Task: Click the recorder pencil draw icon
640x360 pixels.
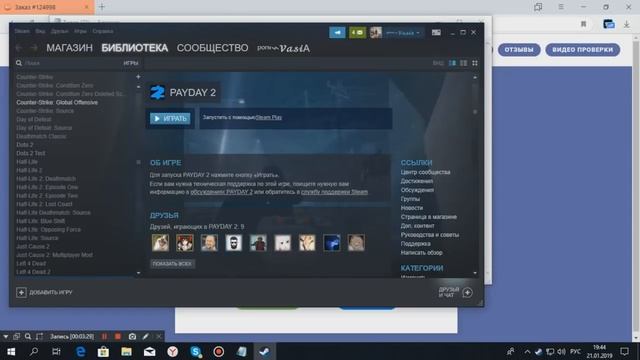Action: click(x=146, y=336)
